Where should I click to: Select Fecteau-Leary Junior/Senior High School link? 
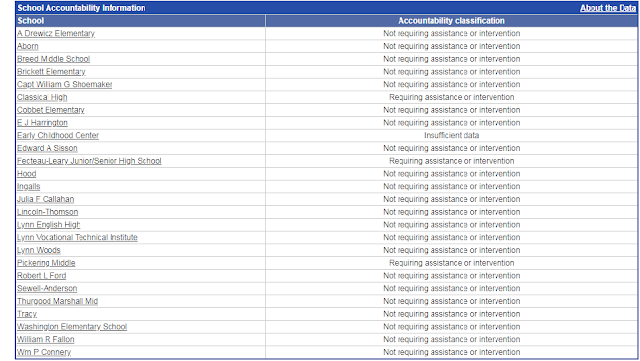(x=89, y=161)
